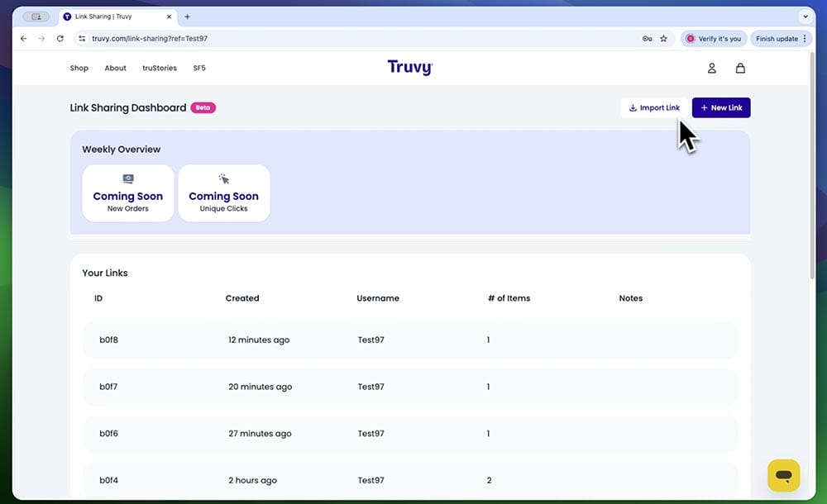Click the Weekly Overview heading

click(122, 150)
